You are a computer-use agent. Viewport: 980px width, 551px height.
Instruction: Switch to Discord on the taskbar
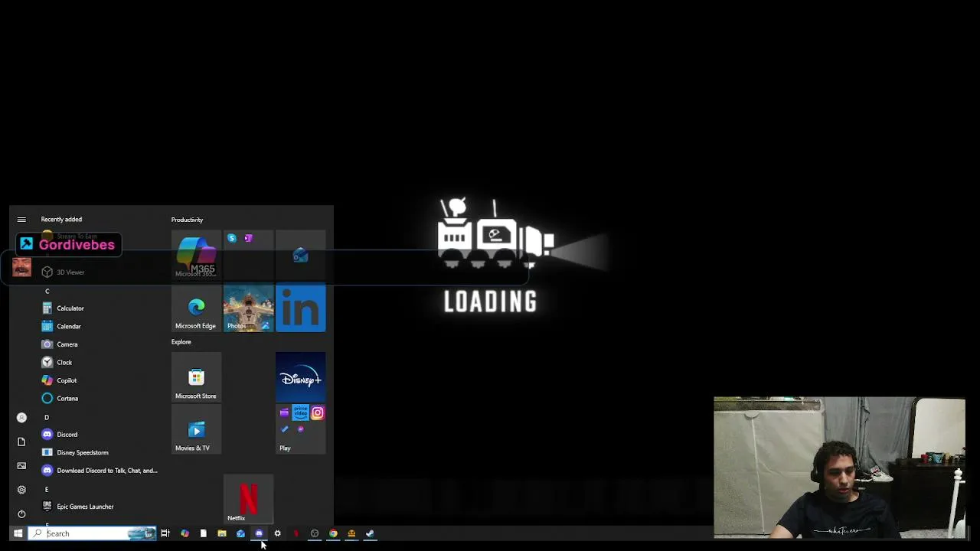[259, 533]
